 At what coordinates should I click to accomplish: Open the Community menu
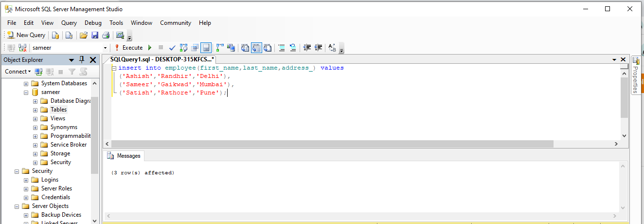coord(176,23)
